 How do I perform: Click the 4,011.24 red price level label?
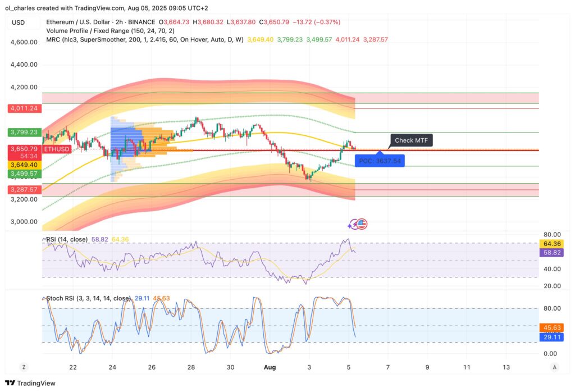click(24, 108)
